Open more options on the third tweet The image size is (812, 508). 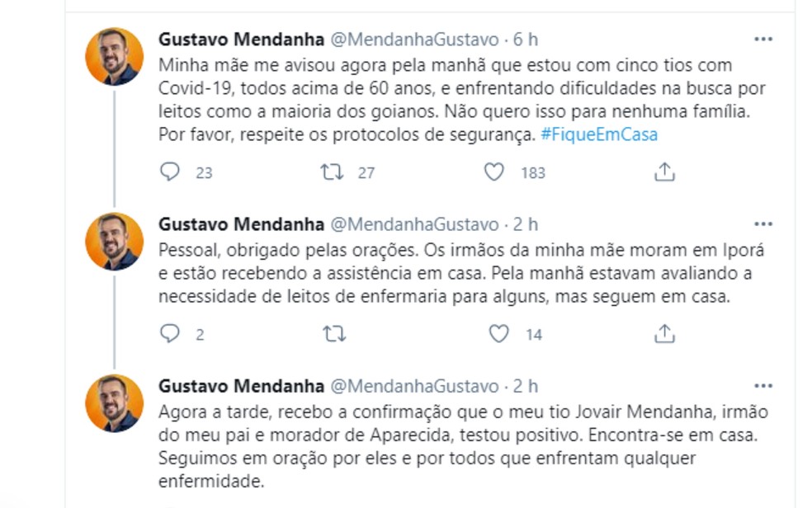762,386
